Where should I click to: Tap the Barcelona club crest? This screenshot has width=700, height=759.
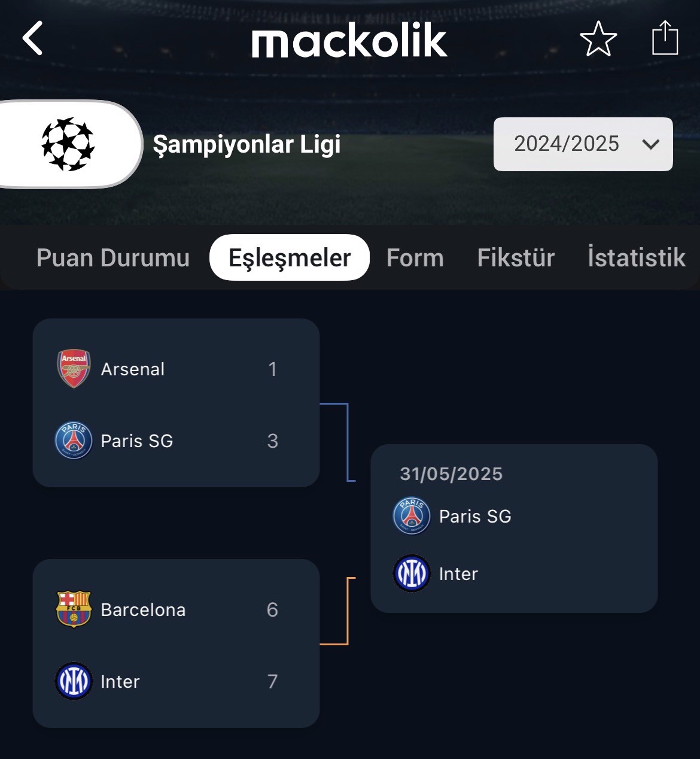pos(74,609)
